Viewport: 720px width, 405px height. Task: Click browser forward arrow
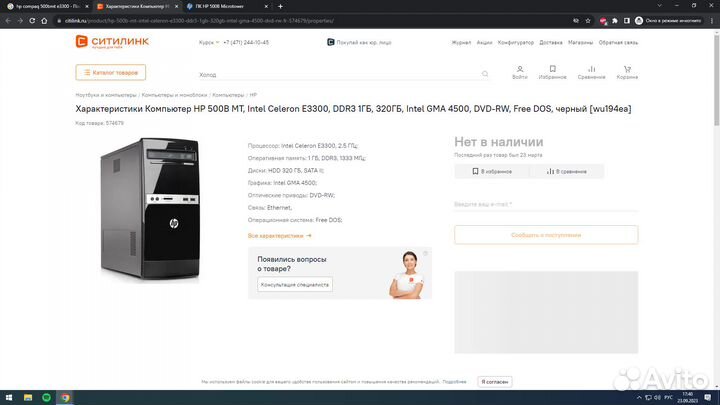click(x=20, y=21)
